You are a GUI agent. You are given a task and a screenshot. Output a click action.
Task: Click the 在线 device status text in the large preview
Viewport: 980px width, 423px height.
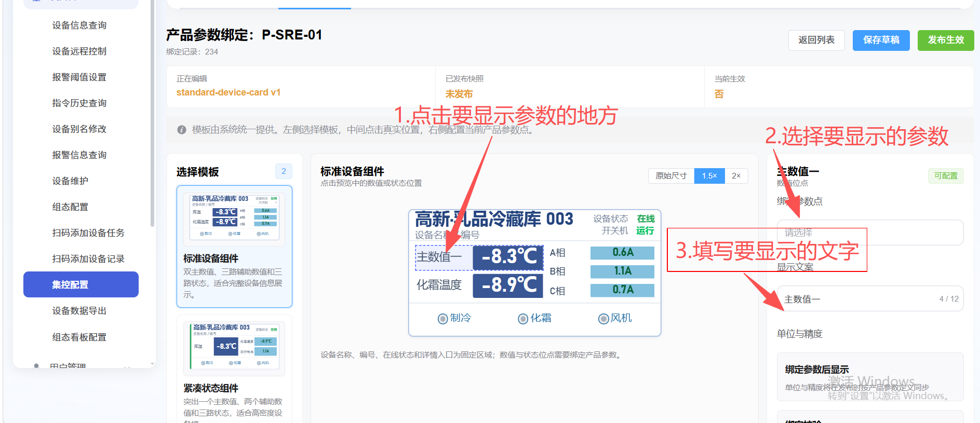[646, 219]
